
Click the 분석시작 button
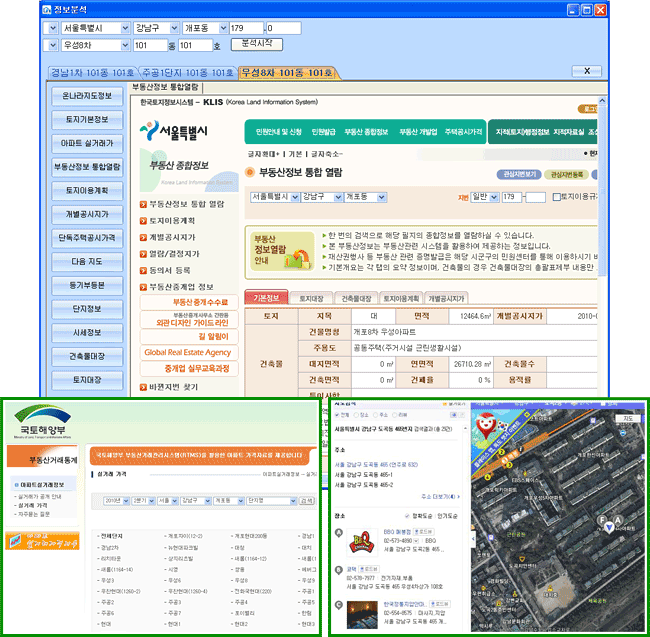pos(257,44)
